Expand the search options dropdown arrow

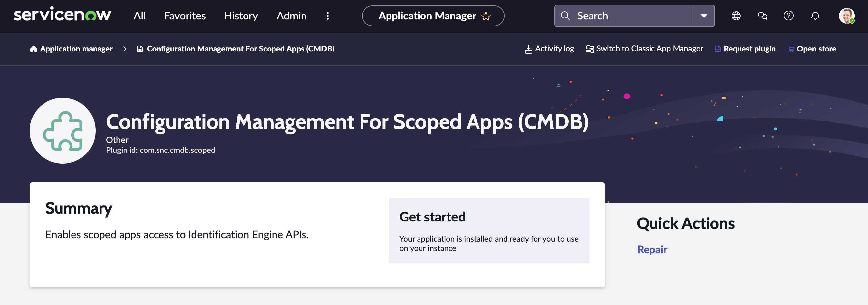pos(704,16)
